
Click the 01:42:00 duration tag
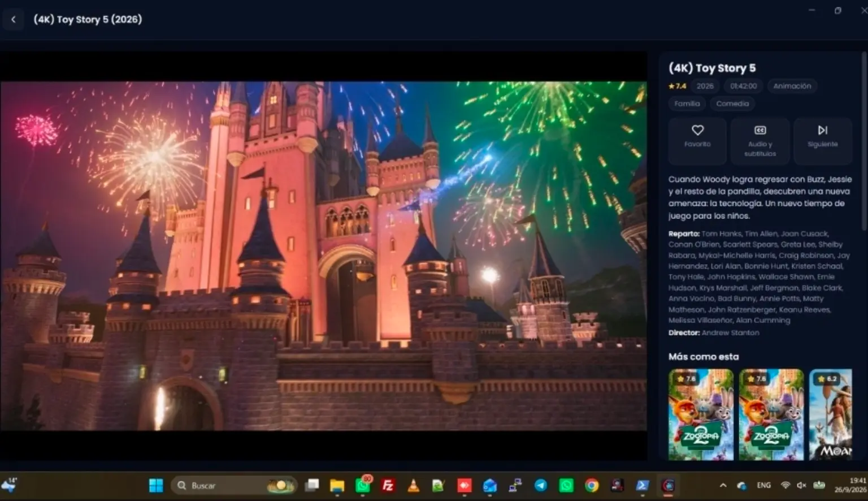[x=743, y=86]
